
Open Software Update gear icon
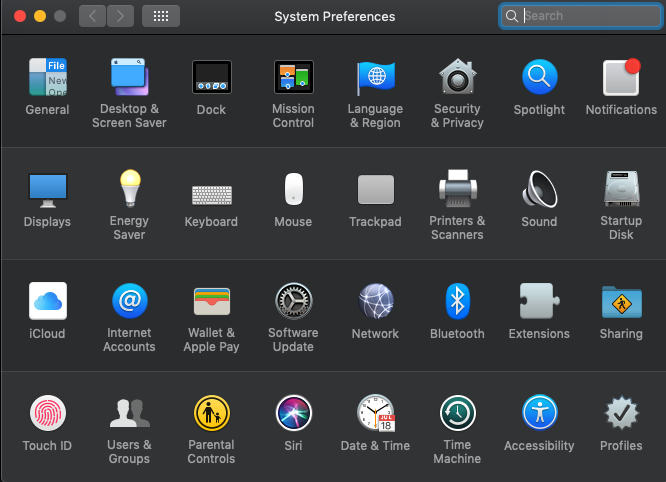(293, 301)
